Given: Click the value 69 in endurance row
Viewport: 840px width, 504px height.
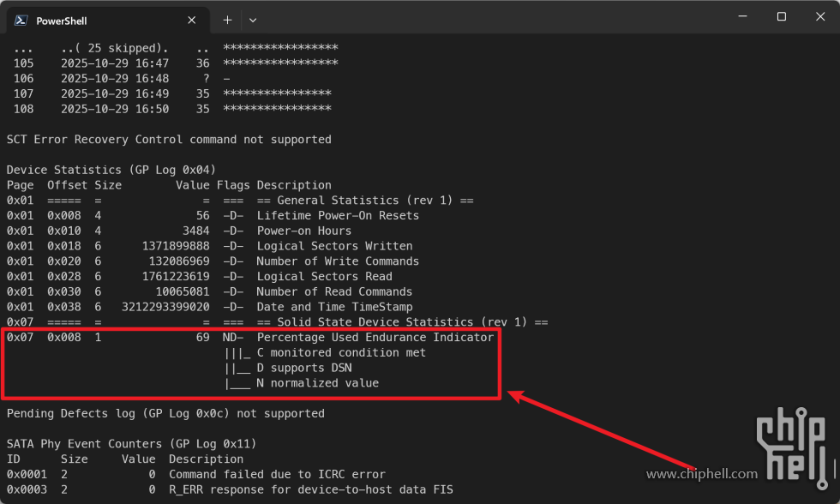Looking at the screenshot, I should pyautogui.click(x=202, y=338).
